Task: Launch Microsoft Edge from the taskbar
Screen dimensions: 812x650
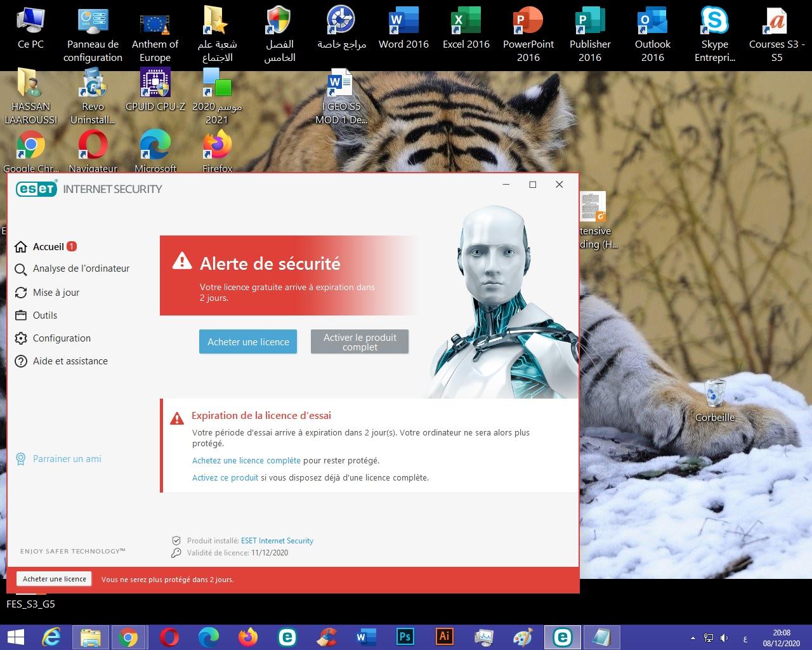Action: [x=208, y=637]
